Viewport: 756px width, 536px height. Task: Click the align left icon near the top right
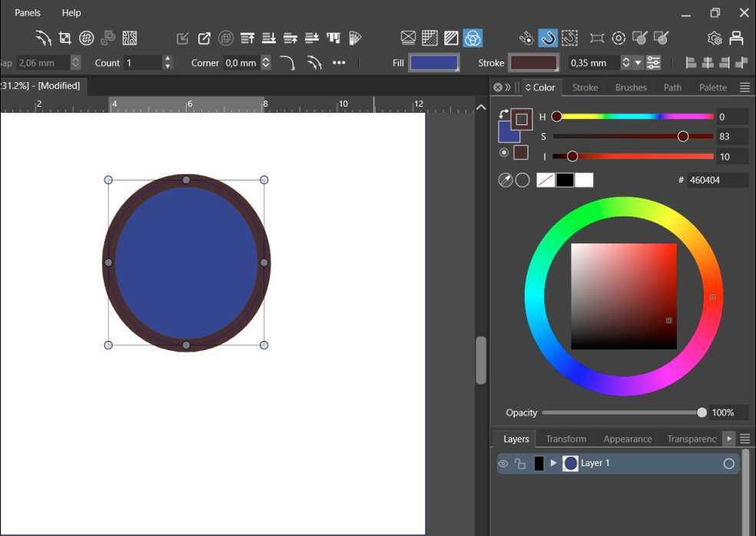(691, 62)
